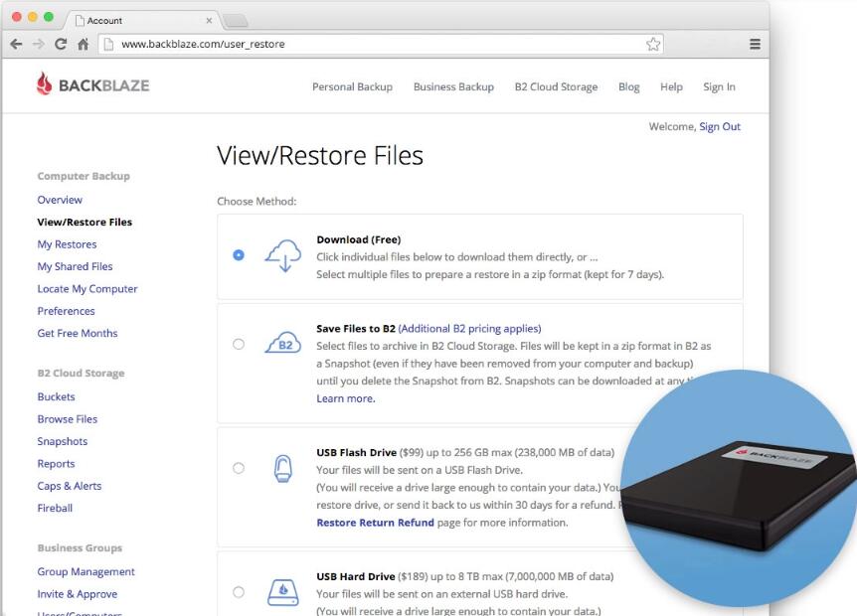857x616 pixels.
Task: Click the B2 cloud icon
Action: pyautogui.click(x=283, y=343)
